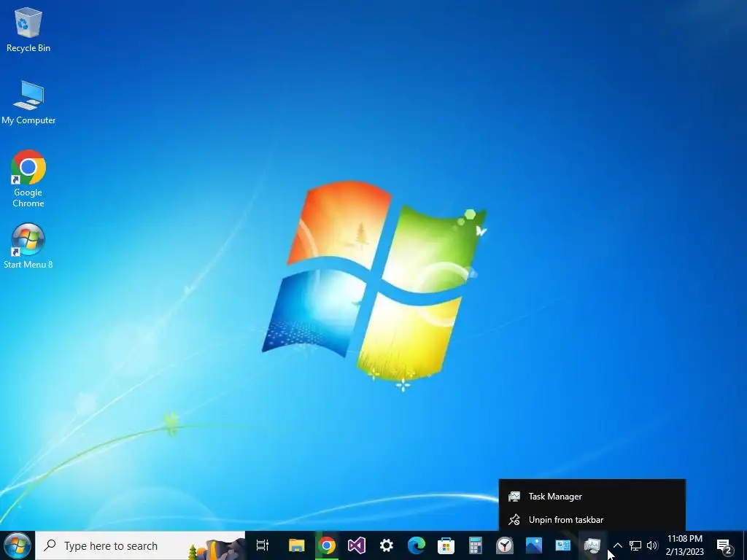This screenshot has width=747, height=560.
Task: Open the volume speaker tray icon
Action: (x=652, y=545)
